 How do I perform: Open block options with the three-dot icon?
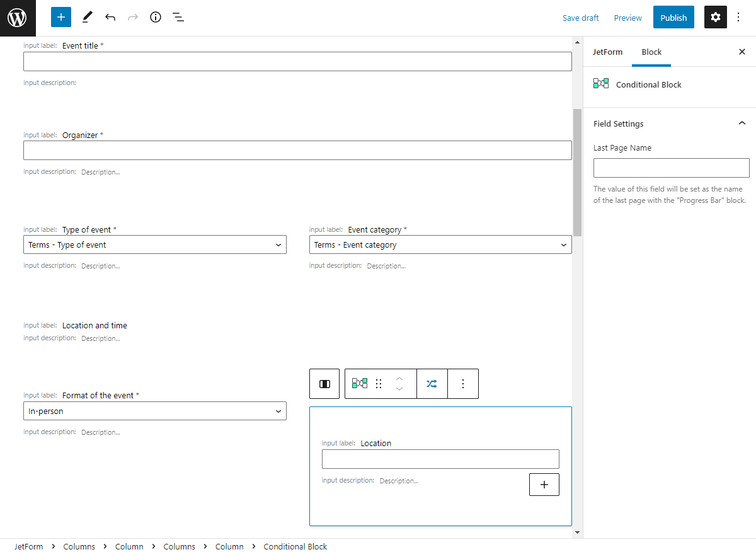pos(463,383)
